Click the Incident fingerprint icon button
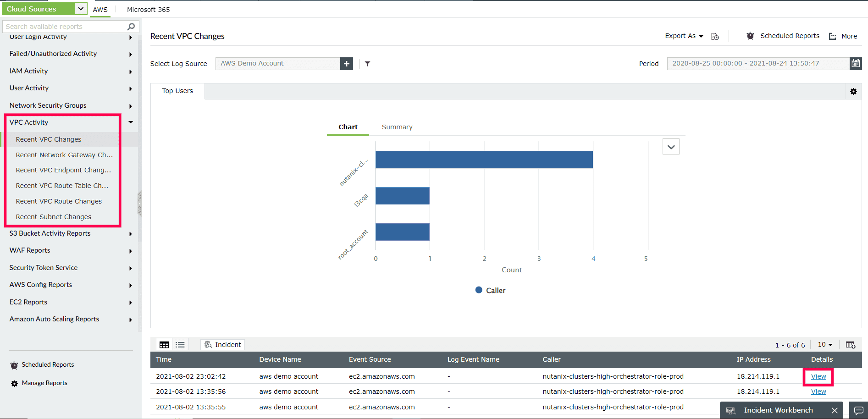The height and width of the screenshot is (419, 868). point(222,344)
